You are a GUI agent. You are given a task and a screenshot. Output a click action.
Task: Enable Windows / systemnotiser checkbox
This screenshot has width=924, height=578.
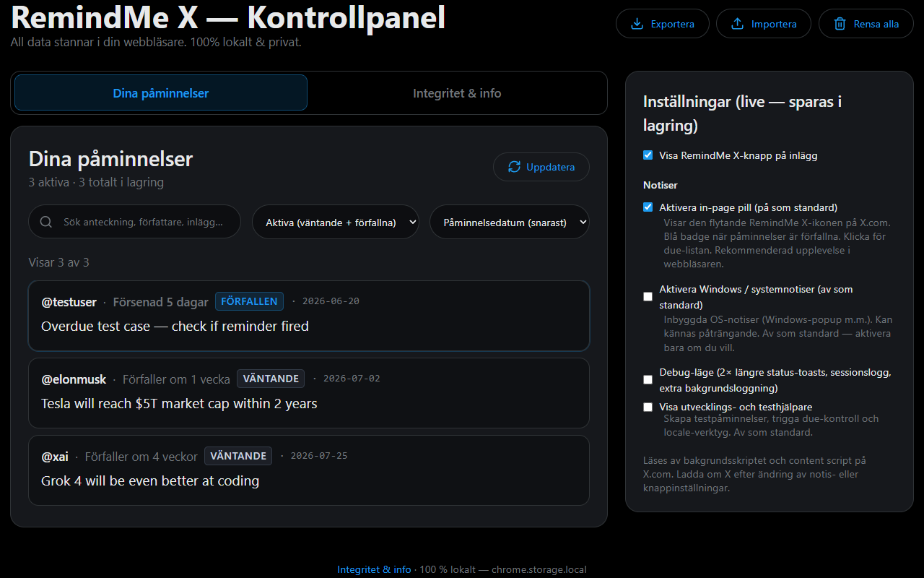[x=648, y=296]
